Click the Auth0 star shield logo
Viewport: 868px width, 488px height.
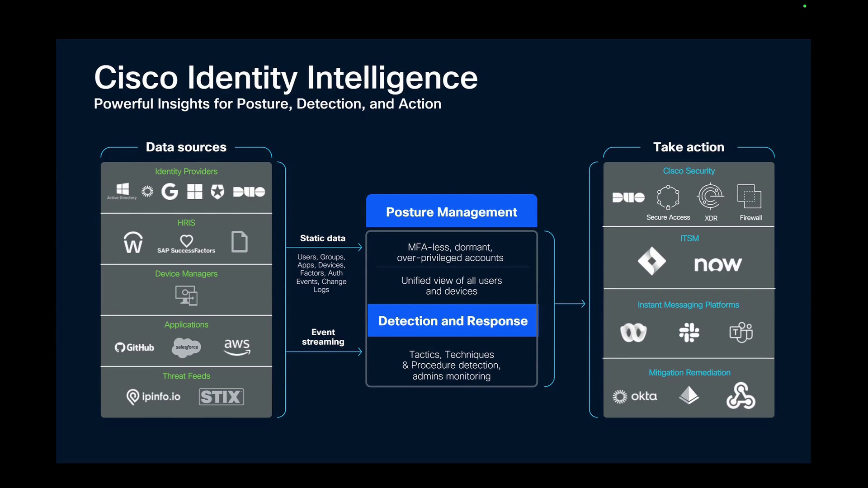coord(217,192)
